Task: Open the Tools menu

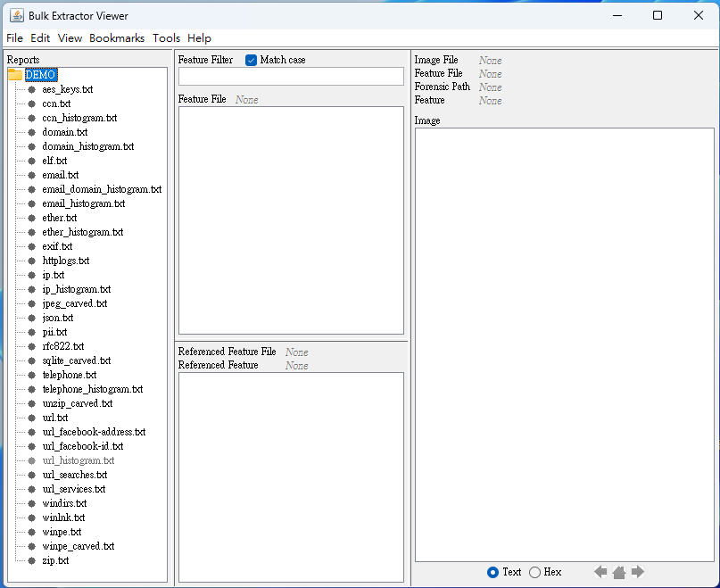Action: point(166,38)
